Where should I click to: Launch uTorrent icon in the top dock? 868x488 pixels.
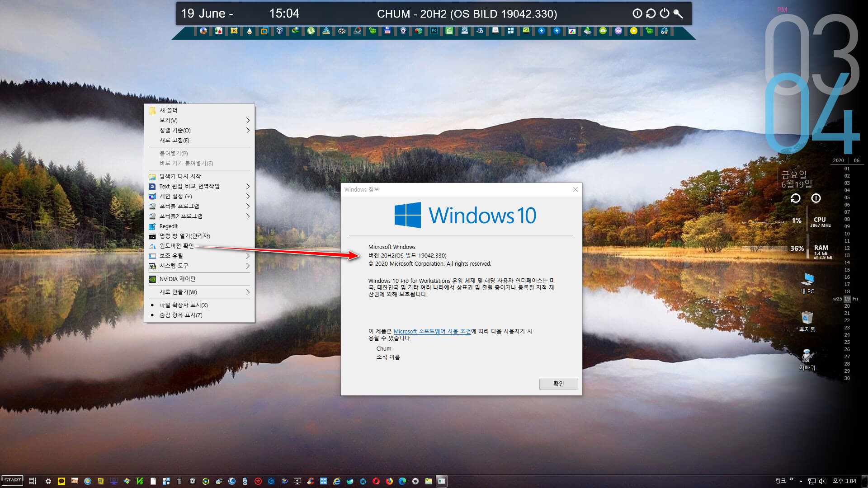(311, 31)
